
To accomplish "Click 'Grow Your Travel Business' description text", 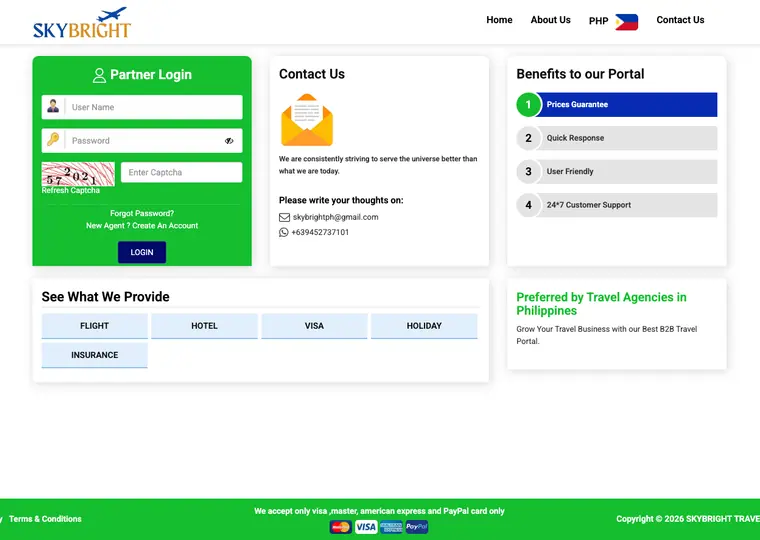I will click(606, 335).
